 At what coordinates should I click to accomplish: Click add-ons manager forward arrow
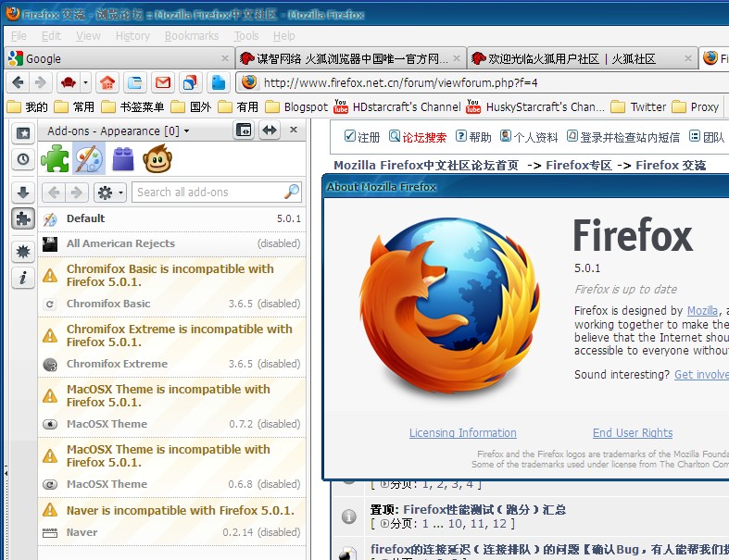(77, 192)
